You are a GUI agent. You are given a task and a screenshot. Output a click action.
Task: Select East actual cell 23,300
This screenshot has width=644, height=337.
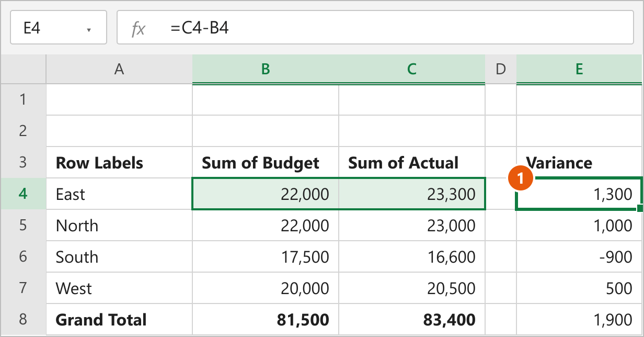[x=412, y=194]
